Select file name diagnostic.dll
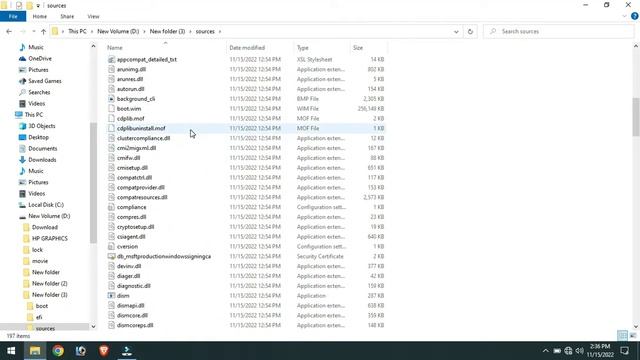 tap(134, 286)
